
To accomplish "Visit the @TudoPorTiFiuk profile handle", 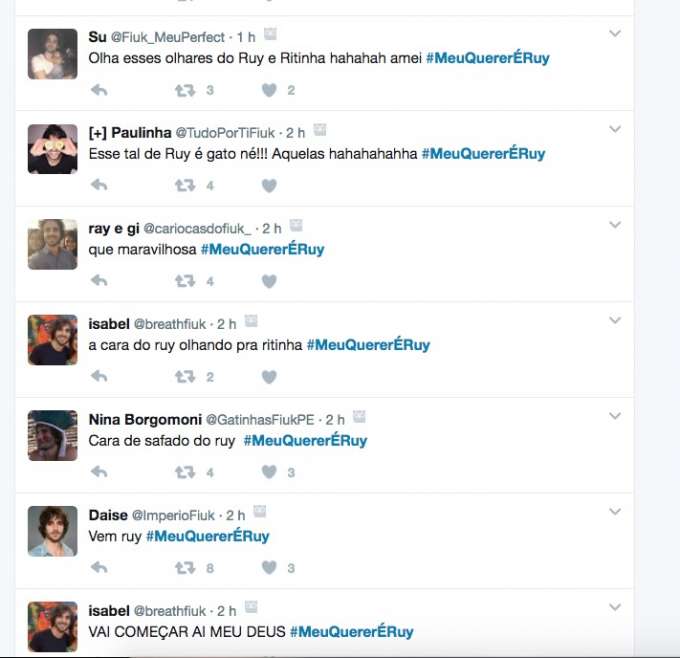I will (x=225, y=133).
